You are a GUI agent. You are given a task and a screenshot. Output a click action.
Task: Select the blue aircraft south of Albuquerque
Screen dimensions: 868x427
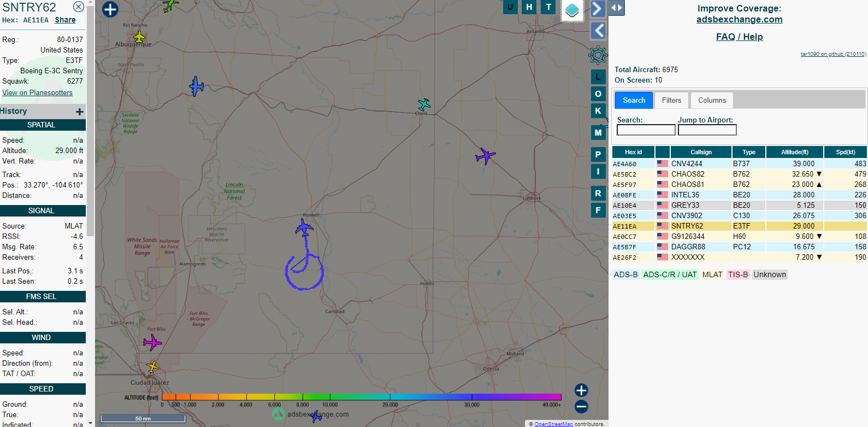[x=196, y=86]
